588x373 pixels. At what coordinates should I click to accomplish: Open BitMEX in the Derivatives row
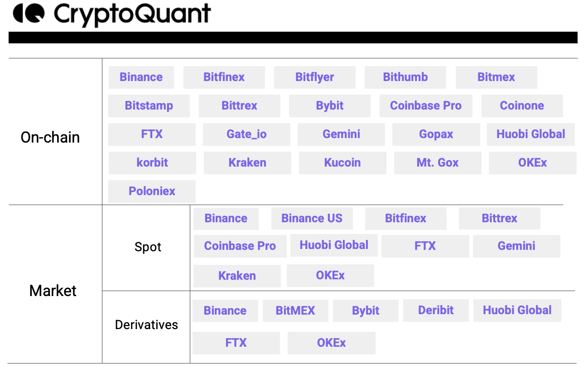click(295, 311)
